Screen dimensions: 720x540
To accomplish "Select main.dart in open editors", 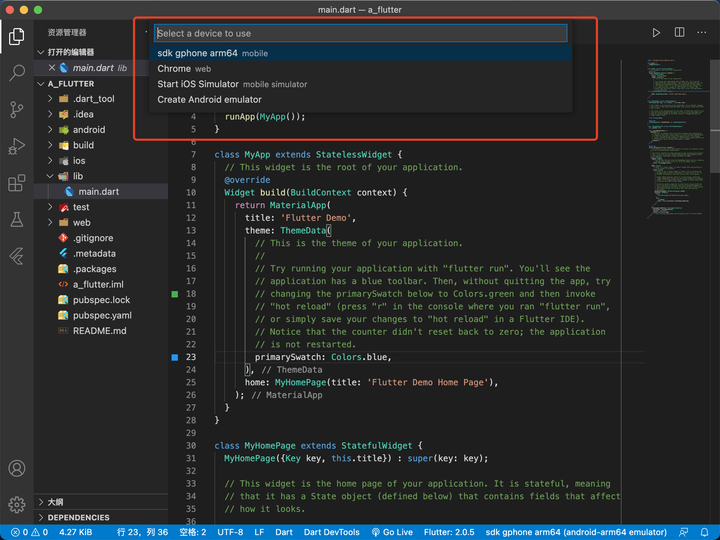I will 99,68.
